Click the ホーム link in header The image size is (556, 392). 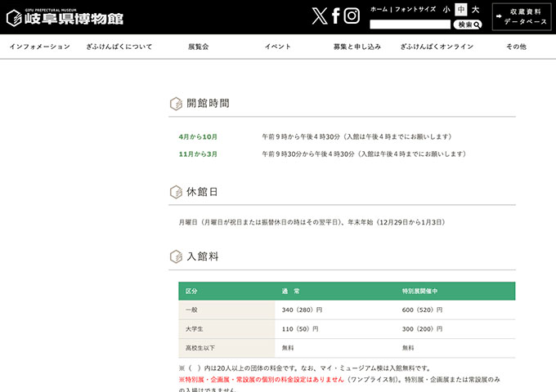tap(379, 9)
